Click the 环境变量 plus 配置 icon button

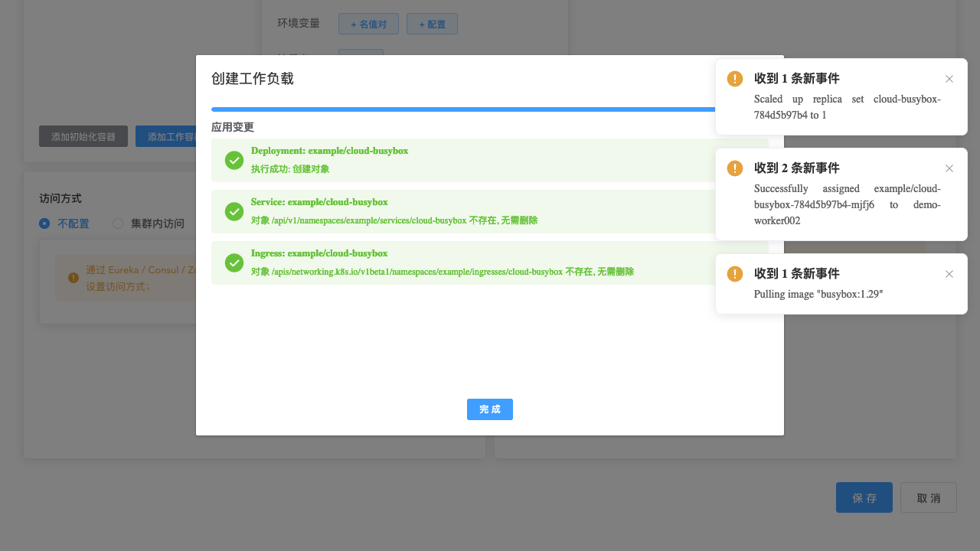click(x=432, y=24)
